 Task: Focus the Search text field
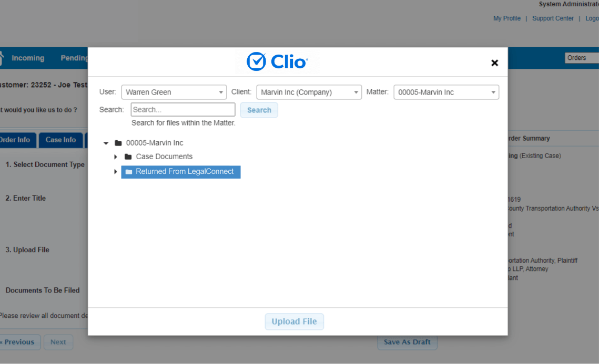(182, 109)
